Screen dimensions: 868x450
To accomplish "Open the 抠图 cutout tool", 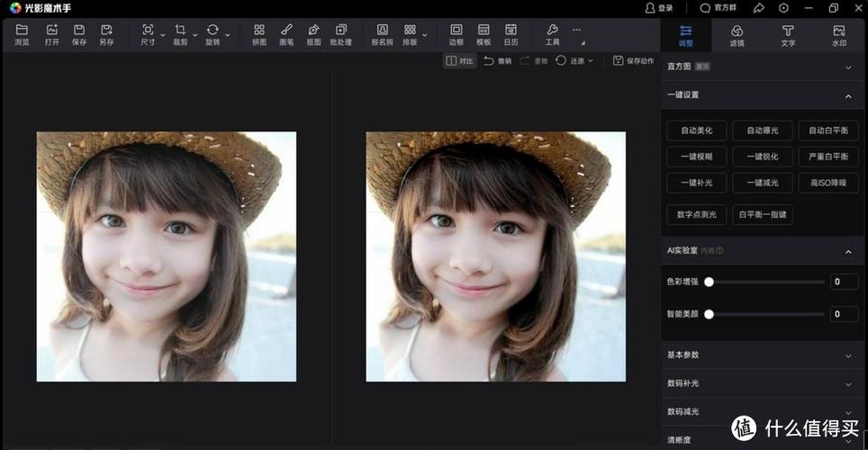I will tap(313, 35).
